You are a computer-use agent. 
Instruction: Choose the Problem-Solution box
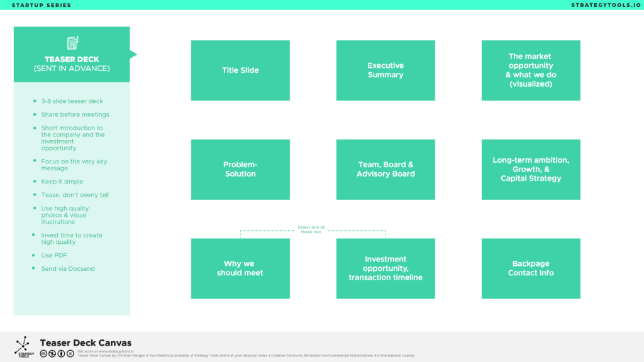[x=240, y=169]
